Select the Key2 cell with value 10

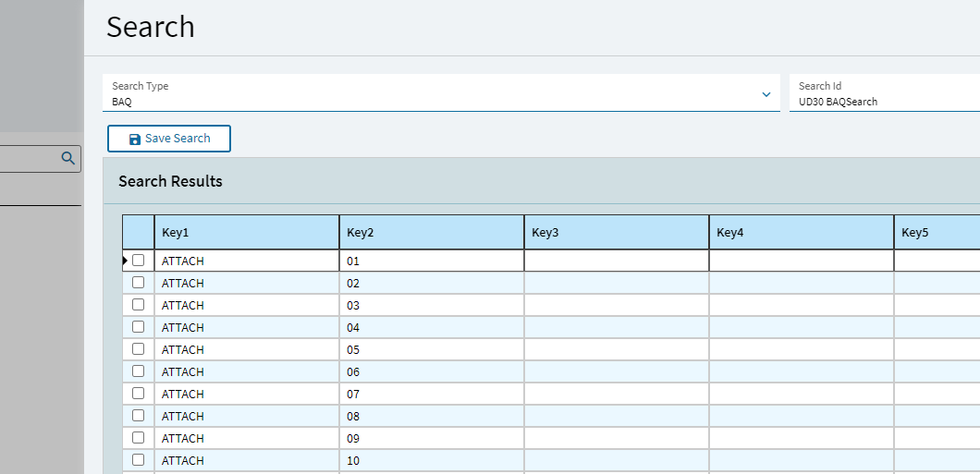point(432,460)
